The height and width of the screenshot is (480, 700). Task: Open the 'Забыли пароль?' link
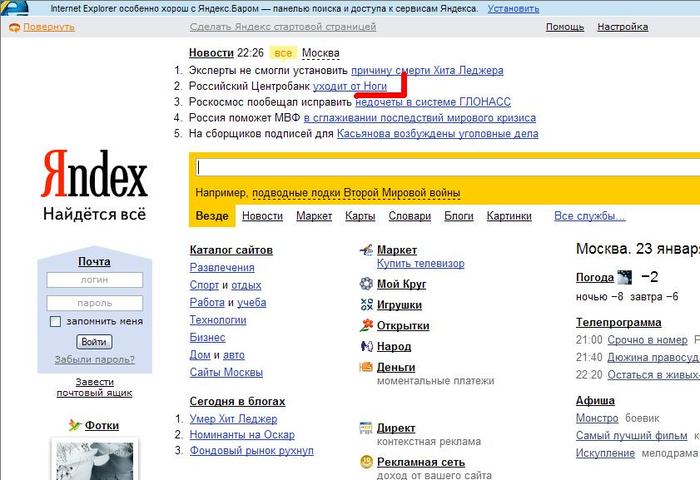click(x=94, y=359)
